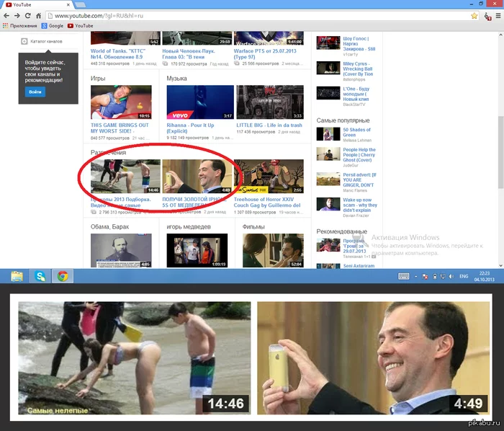Click the volume speaker tray icon
504x431 pixels.
[451, 276]
